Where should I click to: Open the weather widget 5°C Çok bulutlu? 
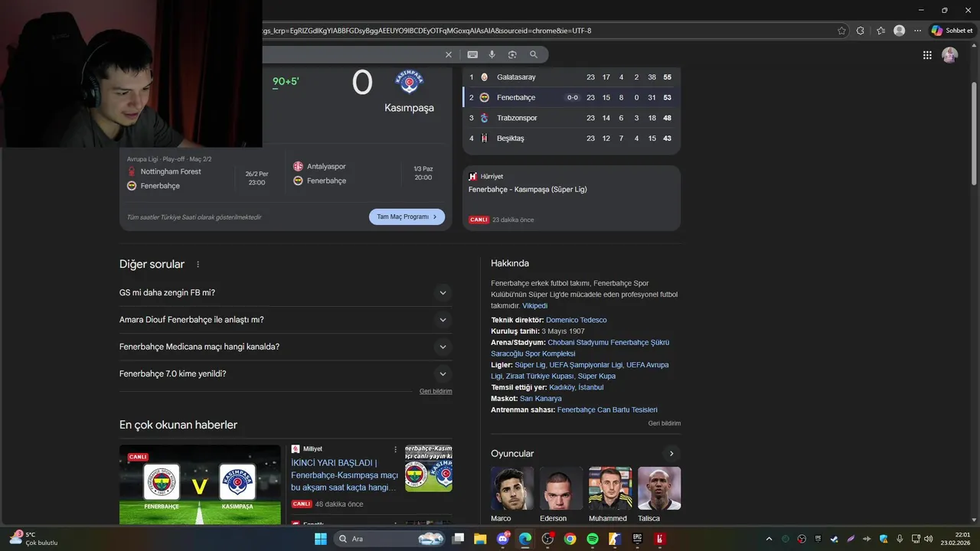pyautogui.click(x=34, y=539)
